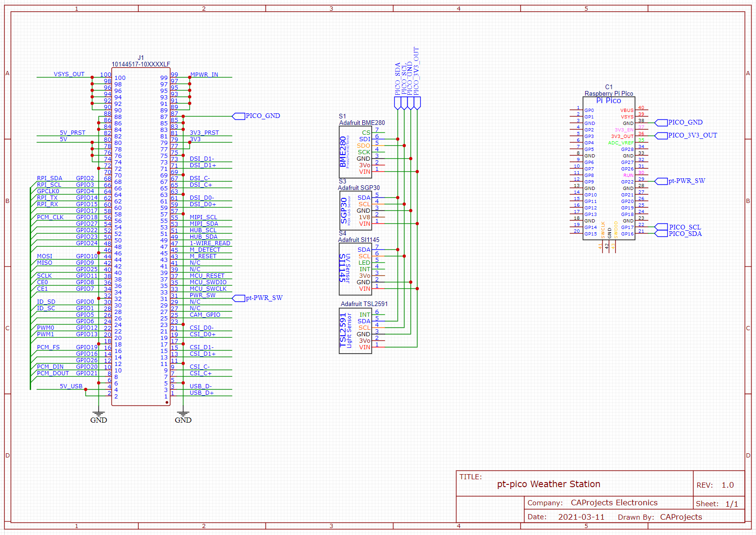
Task: Select the Pi Pico component body
Action: click(x=609, y=169)
